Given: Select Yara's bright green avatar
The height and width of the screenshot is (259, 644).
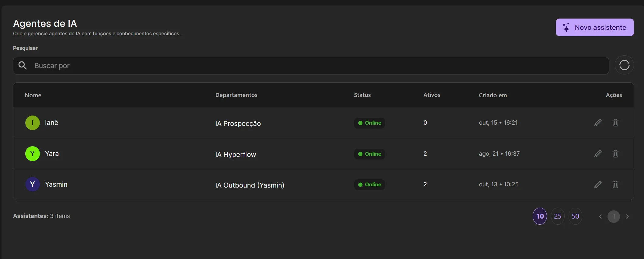Looking at the screenshot, I should pyautogui.click(x=33, y=154).
